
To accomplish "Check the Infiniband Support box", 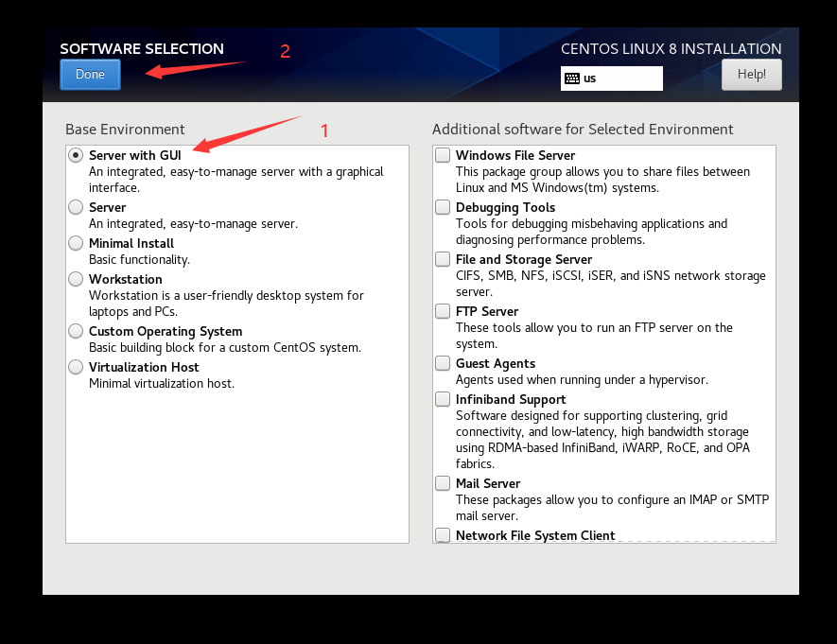I will coord(443,399).
